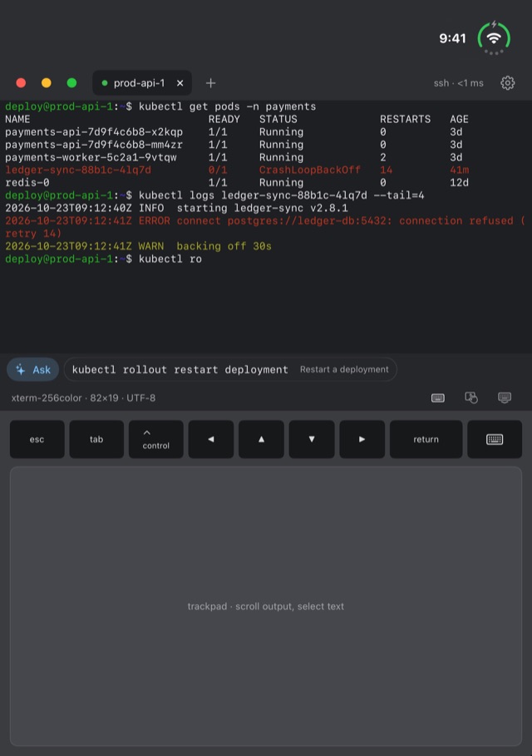532x756 pixels.
Task: Tap the right arrow key
Action: coord(362,439)
